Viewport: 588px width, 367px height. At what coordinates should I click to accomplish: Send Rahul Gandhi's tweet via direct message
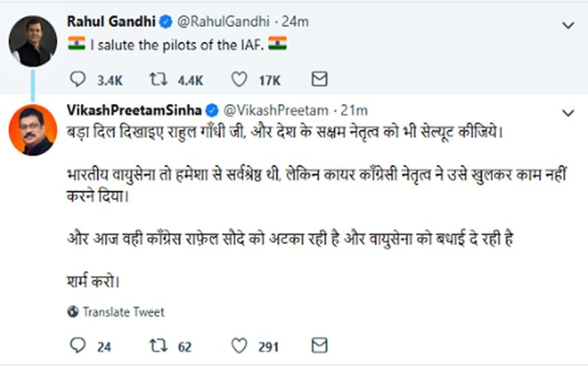point(319,80)
